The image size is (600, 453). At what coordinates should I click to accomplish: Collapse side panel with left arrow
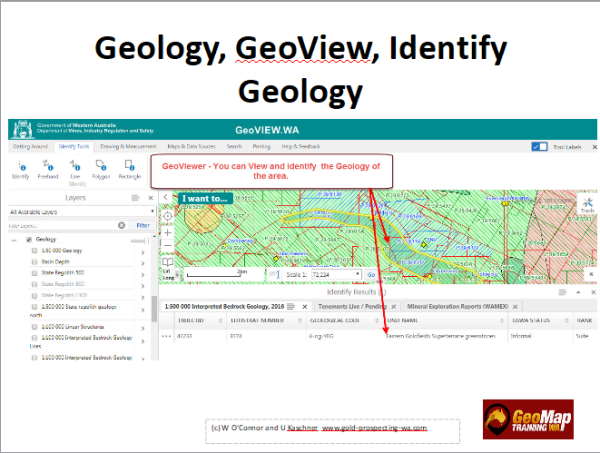tap(166, 197)
